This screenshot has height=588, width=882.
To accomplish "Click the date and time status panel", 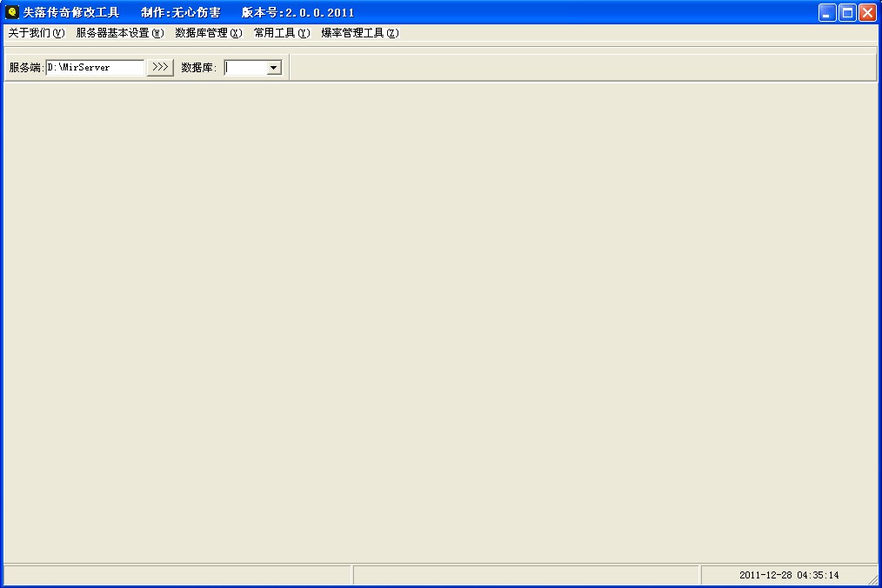I will tap(789, 574).
